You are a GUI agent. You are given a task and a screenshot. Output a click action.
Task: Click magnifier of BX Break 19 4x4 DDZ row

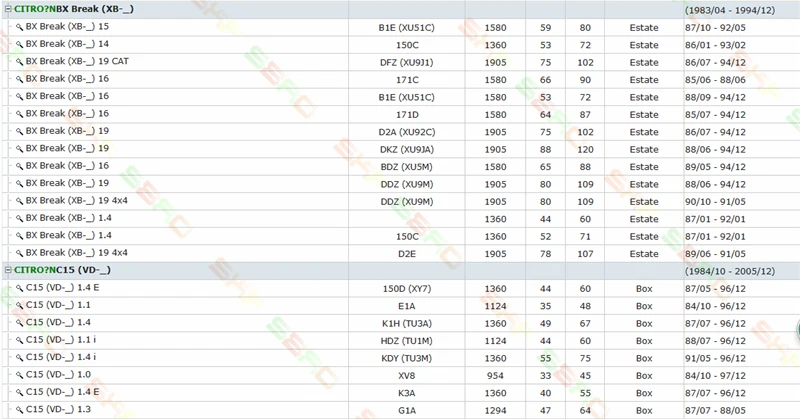click(19, 201)
